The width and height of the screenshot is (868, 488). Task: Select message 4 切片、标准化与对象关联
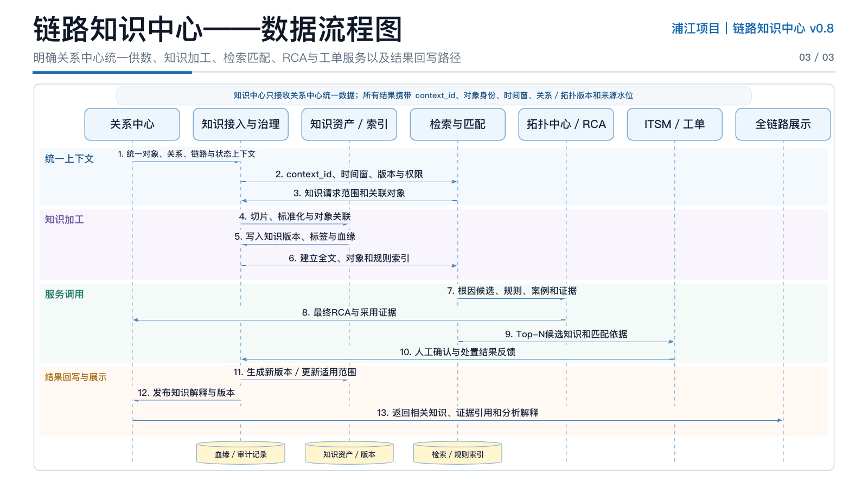[x=295, y=216]
